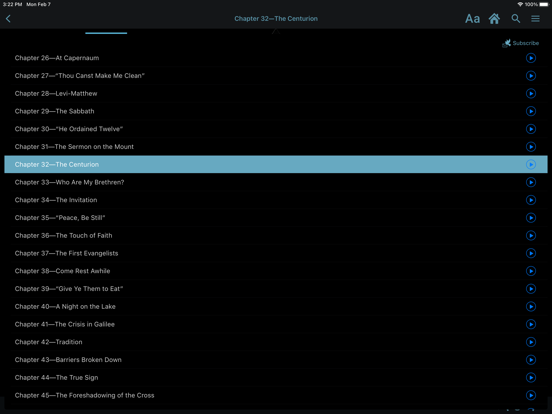Go back using the top-left arrow
Viewport: 552px width, 414px height.
pyautogui.click(x=8, y=19)
